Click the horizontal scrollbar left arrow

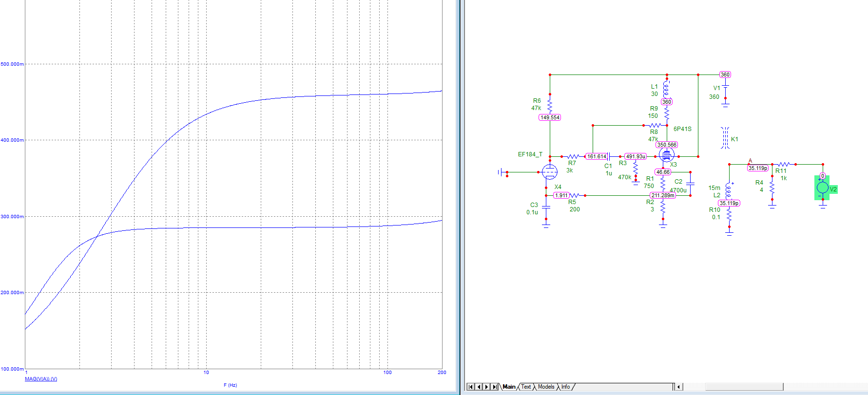[x=678, y=387]
